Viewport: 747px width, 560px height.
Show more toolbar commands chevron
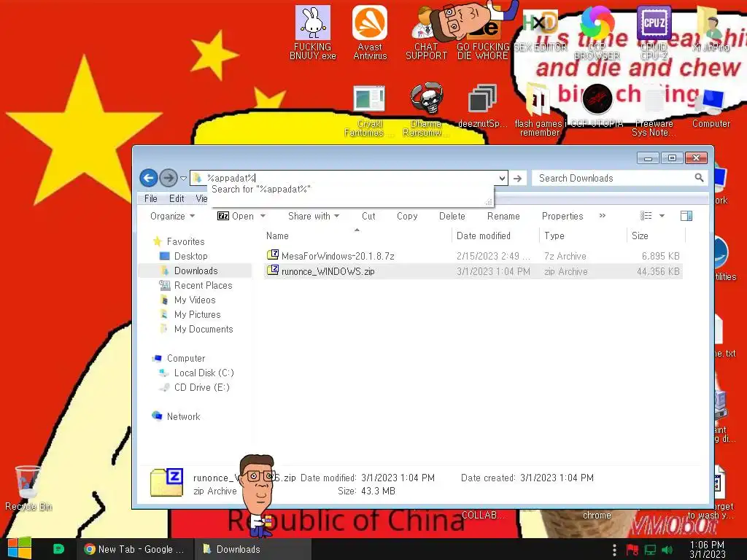(x=602, y=216)
